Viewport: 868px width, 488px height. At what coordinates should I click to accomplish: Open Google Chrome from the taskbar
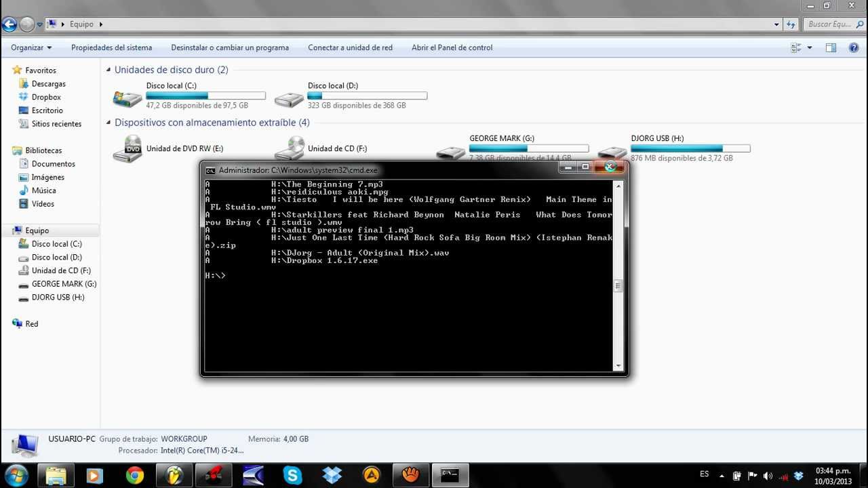tap(135, 475)
